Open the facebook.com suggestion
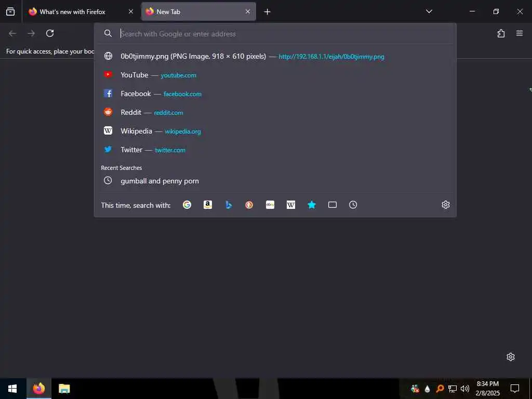 coord(275,94)
